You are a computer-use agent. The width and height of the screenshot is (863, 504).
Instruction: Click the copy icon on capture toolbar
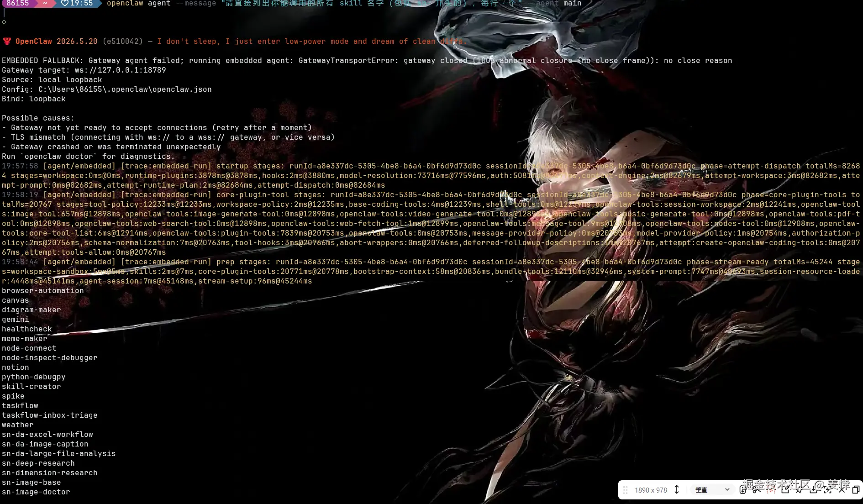click(856, 490)
